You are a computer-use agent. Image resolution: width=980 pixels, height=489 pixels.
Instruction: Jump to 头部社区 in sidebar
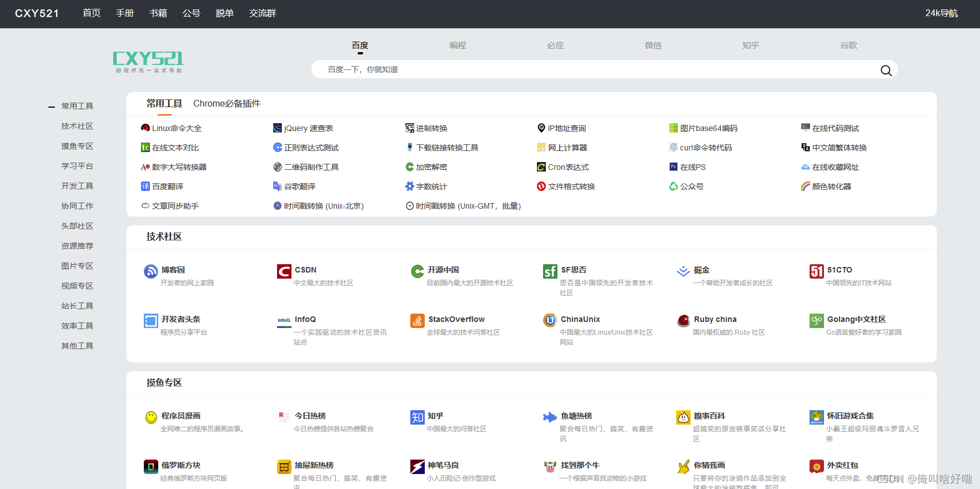(x=77, y=226)
